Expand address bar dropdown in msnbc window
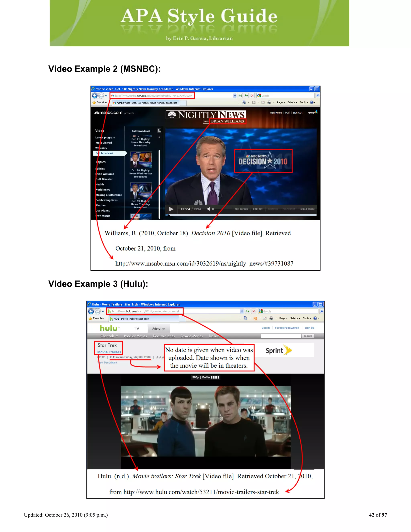The height and width of the screenshot is (532, 411). (x=235, y=96)
